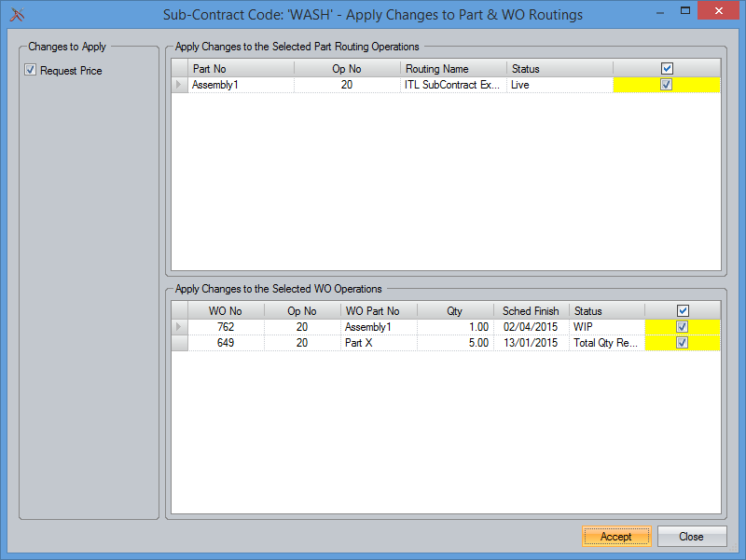Click the application icon in title bar
This screenshot has height=560, width=746.
[16, 14]
